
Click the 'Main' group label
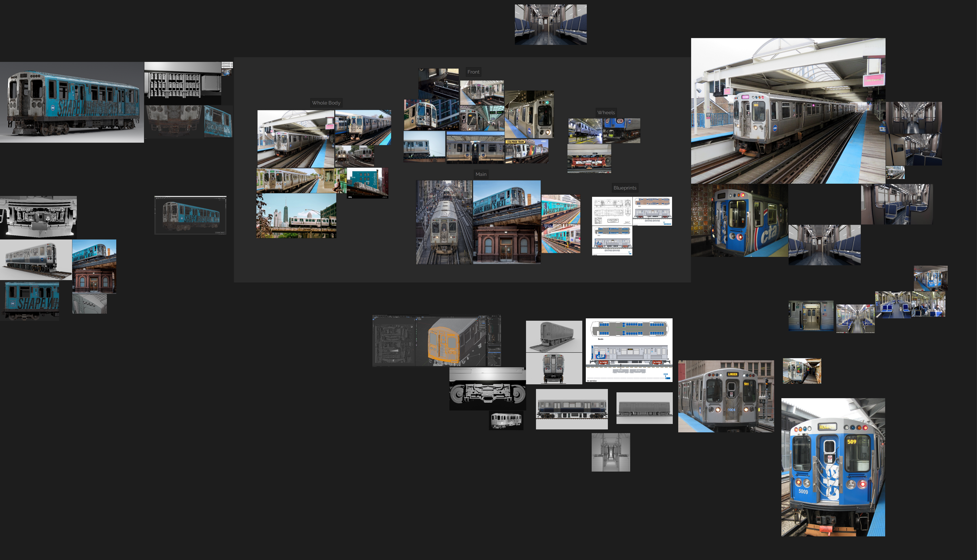(481, 174)
